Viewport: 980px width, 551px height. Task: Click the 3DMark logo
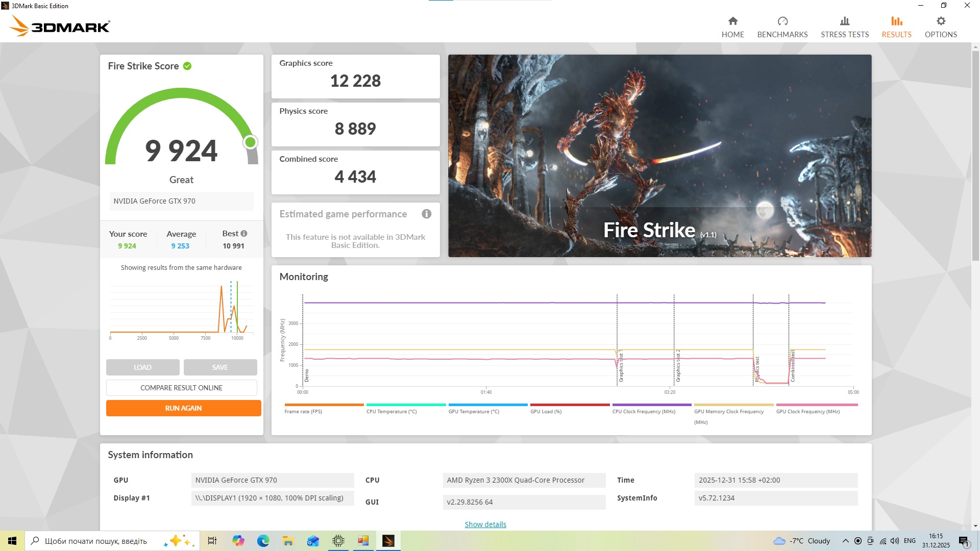pyautogui.click(x=60, y=26)
